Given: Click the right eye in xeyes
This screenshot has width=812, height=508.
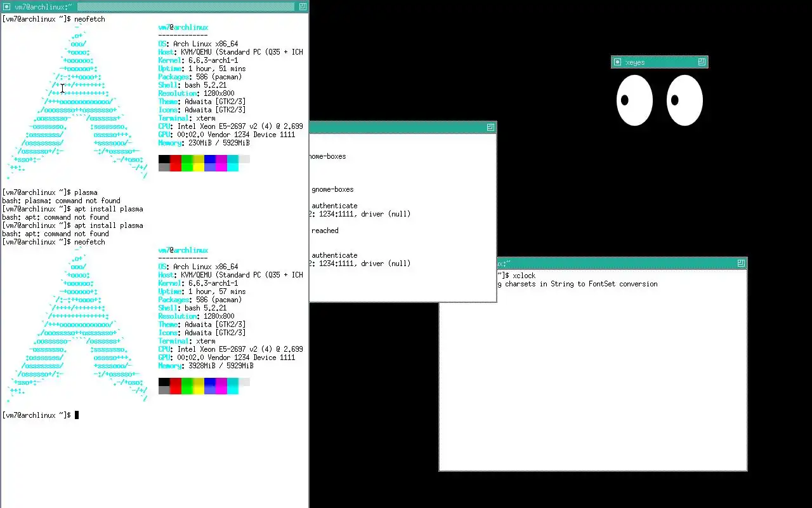Looking at the screenshot, I should (684, 100).
